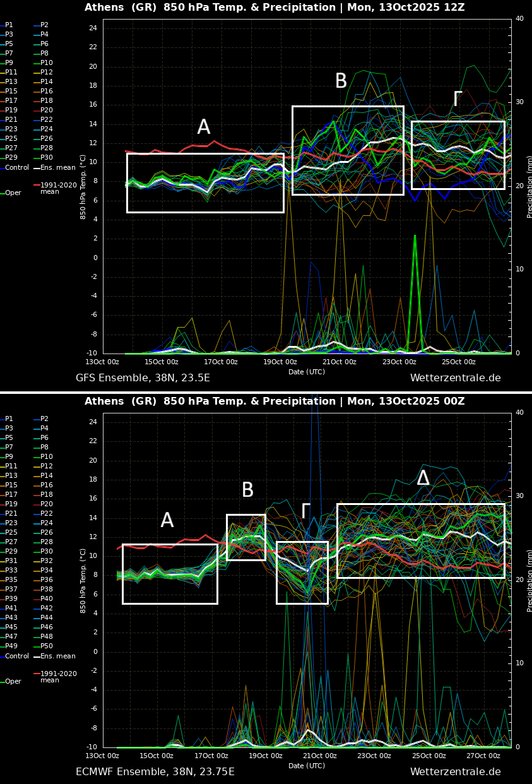Image resolution: width=532 pixels, height=784 pixels.
Task: Click the Γ label in the GFS chart
Action: pyautogui.click(x=458, y=99)
